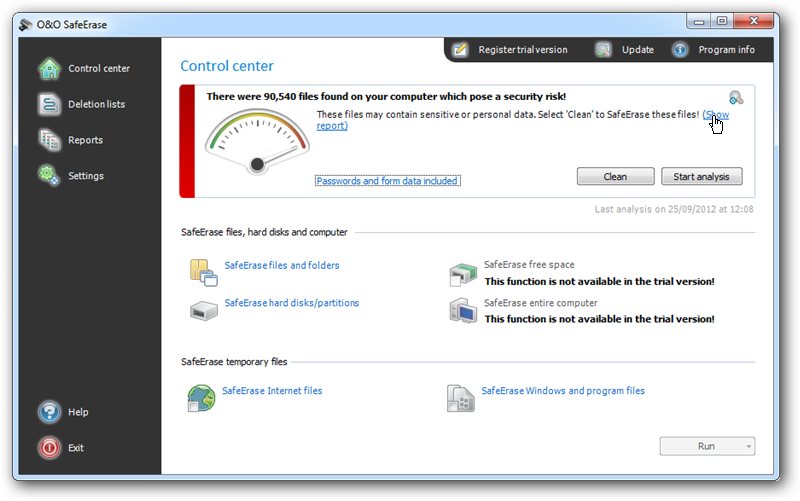Screen dimensions: 800x501
Task: Open SafeErase Windows and program files link
Action: tap(563, 391)
